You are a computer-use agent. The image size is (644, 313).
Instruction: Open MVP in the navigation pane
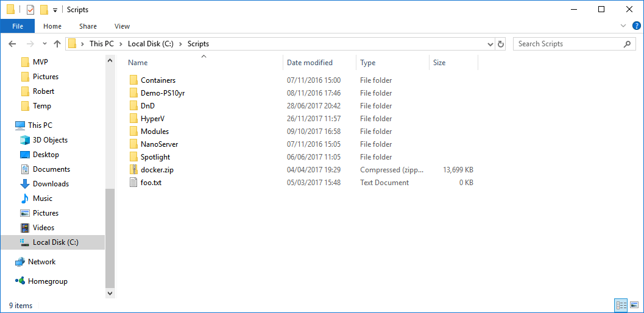click(x=40, y=62)
